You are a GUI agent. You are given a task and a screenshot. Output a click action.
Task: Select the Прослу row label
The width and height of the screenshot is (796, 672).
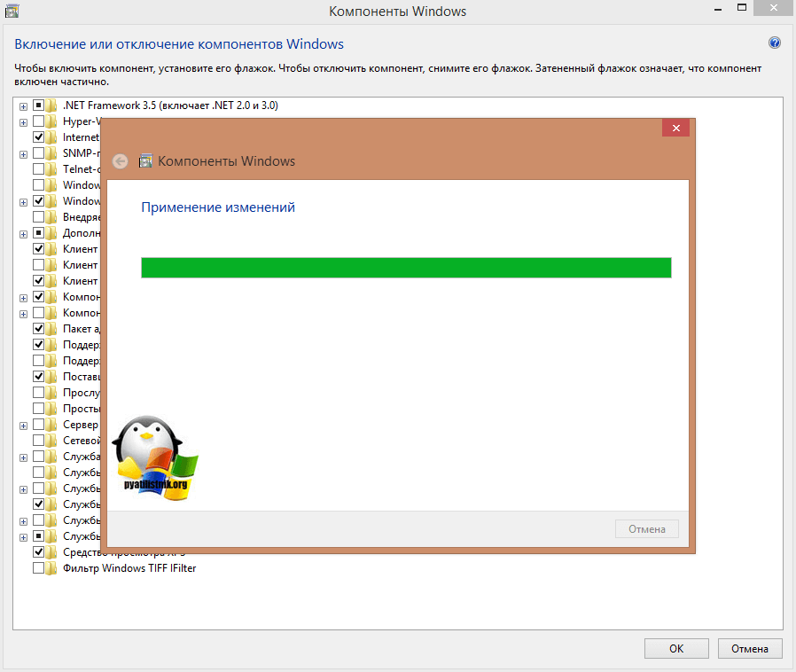(x=82, y=393)
